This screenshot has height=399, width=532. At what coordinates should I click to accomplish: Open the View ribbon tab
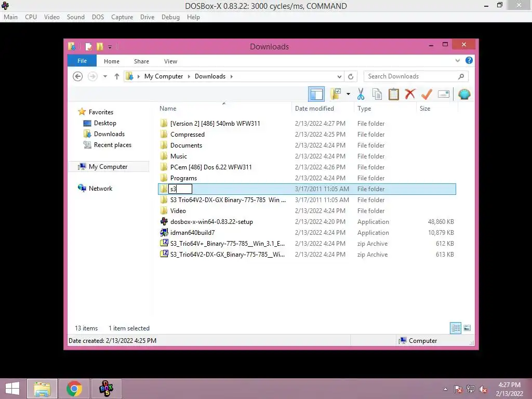(x=170, y=61)
